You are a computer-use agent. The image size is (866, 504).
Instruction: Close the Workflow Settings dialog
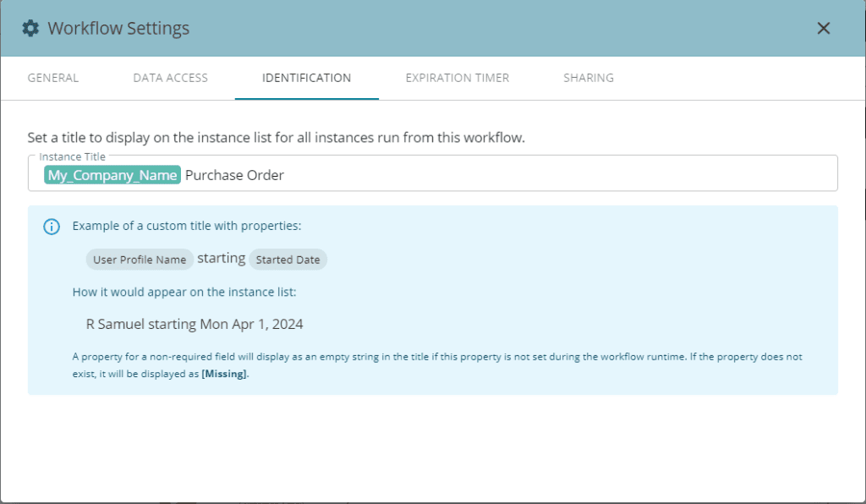pos(823,28)
